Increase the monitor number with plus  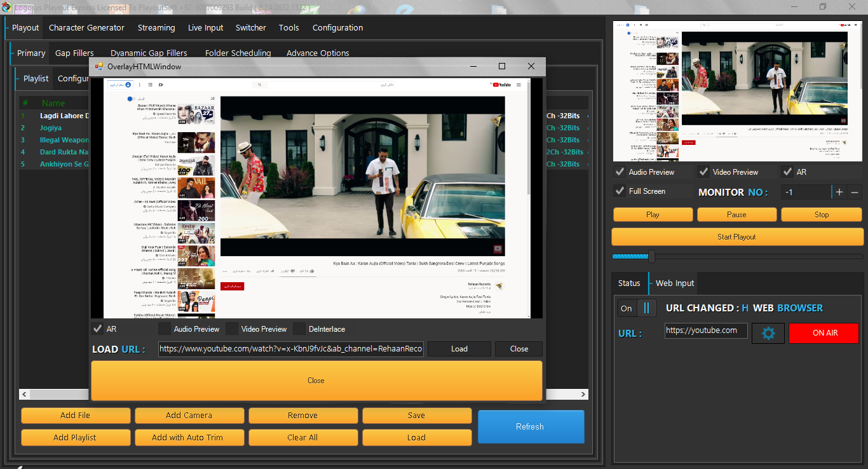[x=839, y=192]
